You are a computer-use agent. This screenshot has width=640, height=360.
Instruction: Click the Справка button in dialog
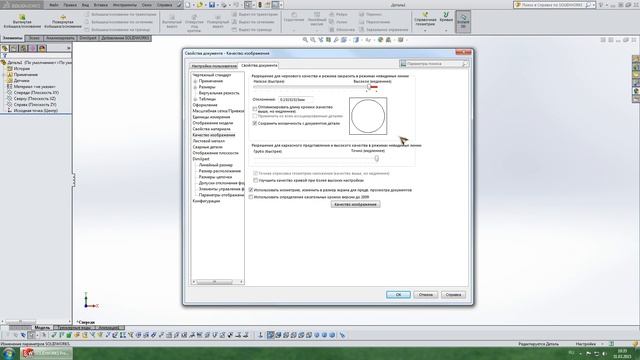pos(453,294)
